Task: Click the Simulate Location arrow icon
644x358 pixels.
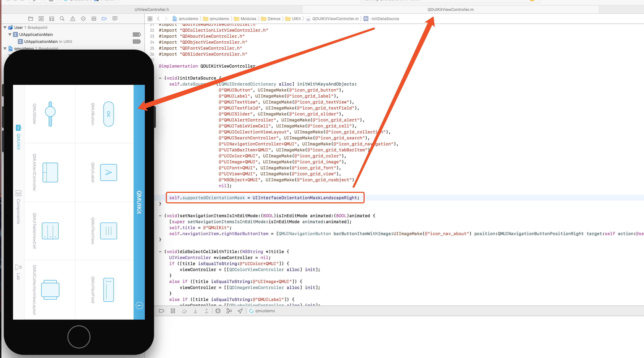Action: (240, 311)
